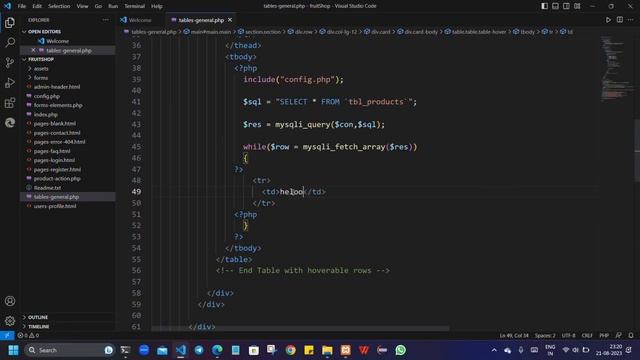Split the editor to the right
The width and height of the screenshot is (640, 360).
(x=620, y=20)
